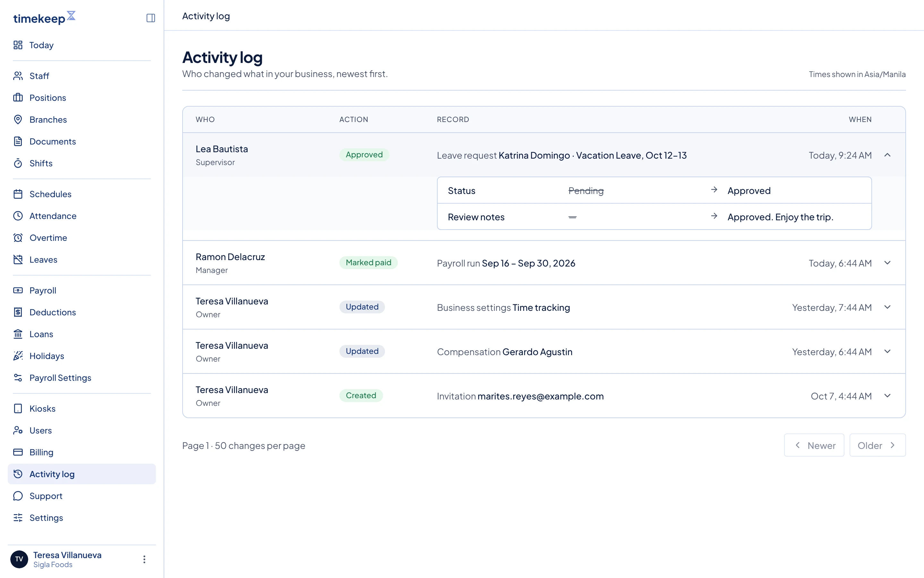Expand the Ramon Delacruz payroll run row

(x=887, y=263)
